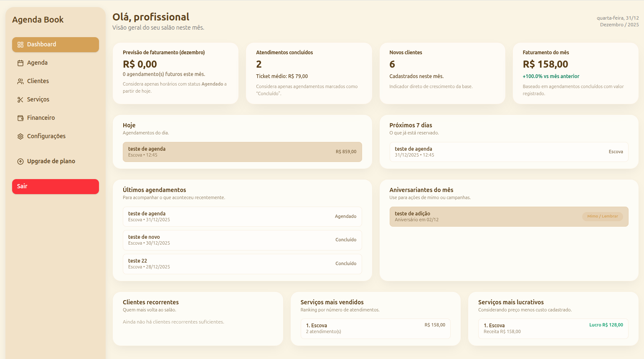Switch to the Agenda section
Viewport: 644px width, 359px height.
tap(38, 62)
